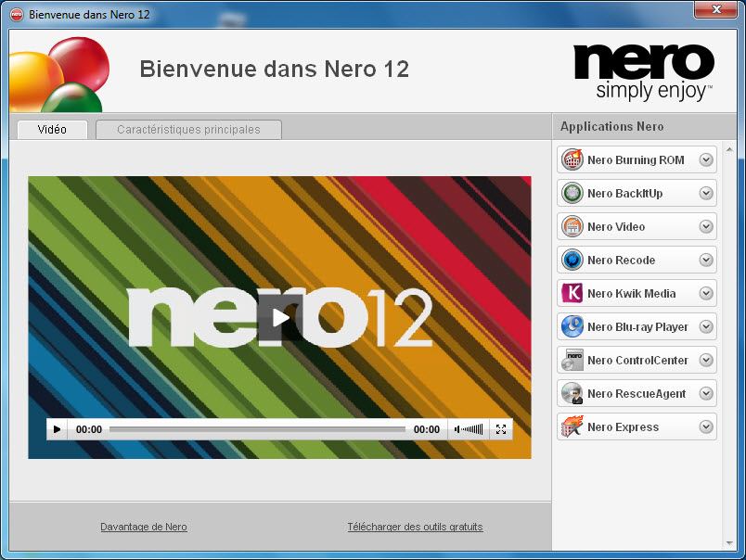Click the nero simply enjoy logo
This screenshot has height=560, width=746.
coord(644,71)
